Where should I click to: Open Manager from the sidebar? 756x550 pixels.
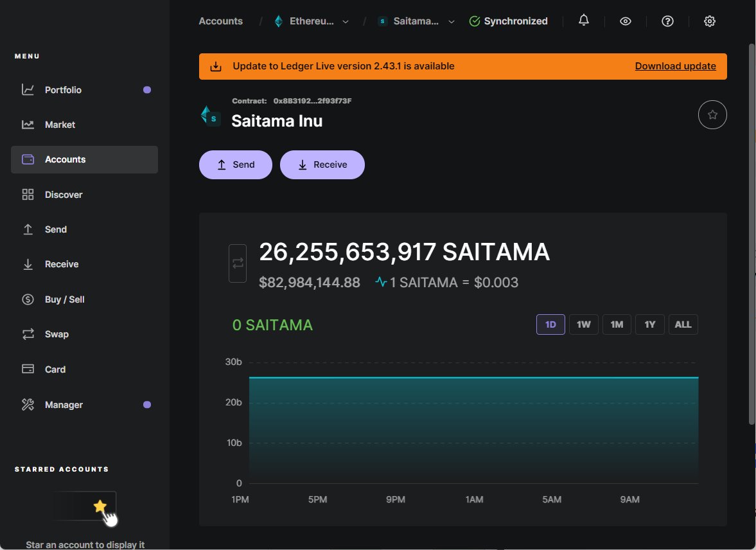coord(84,404)
